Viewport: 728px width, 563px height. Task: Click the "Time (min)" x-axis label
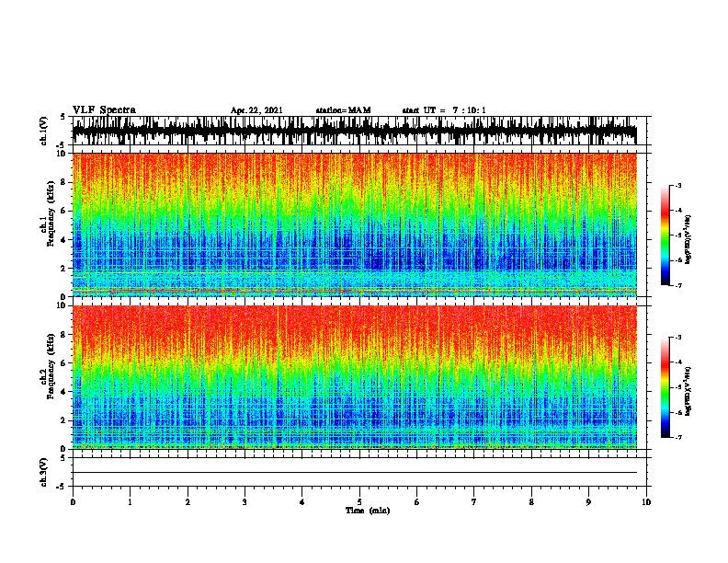coord(368,511)
